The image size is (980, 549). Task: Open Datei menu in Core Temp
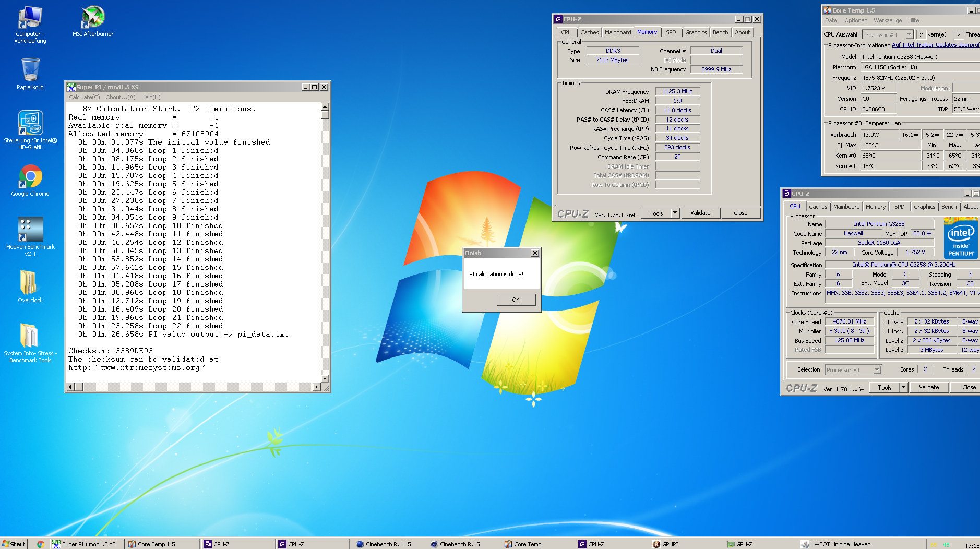click(x=831, y=21)
